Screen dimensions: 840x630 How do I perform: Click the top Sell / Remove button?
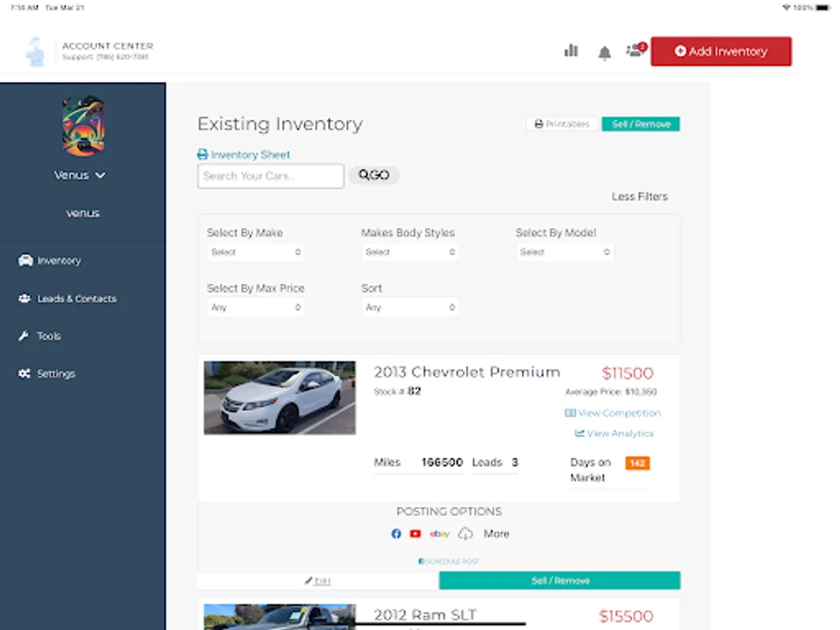click(x=640, y=124)
